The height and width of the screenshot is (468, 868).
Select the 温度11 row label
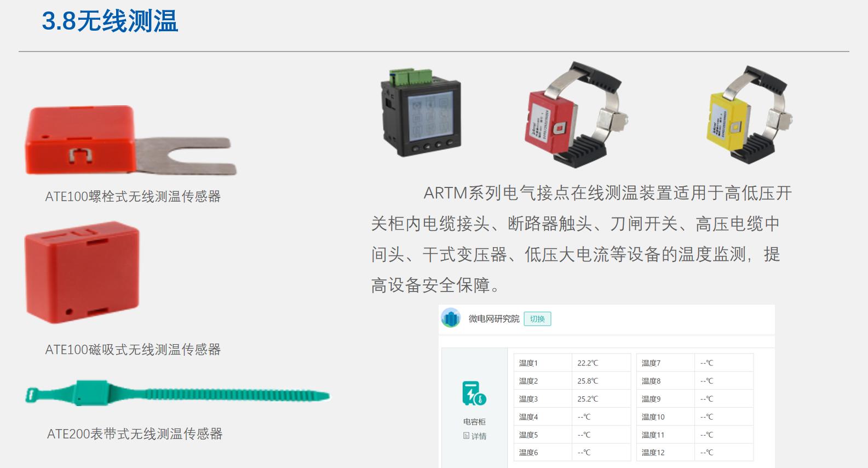pos(653,435)
